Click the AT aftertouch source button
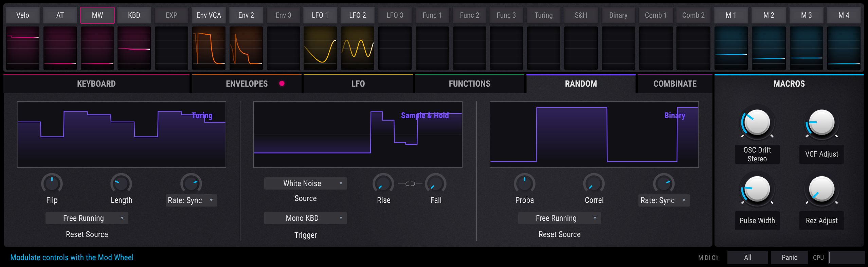Screen dimensions: 868x267 [60, 15]
